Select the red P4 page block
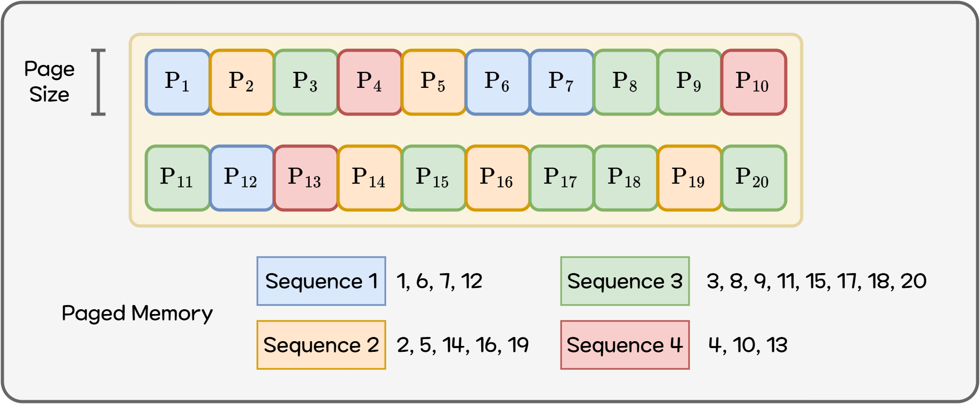Screen dimensions: 980x404 (369, 83)
